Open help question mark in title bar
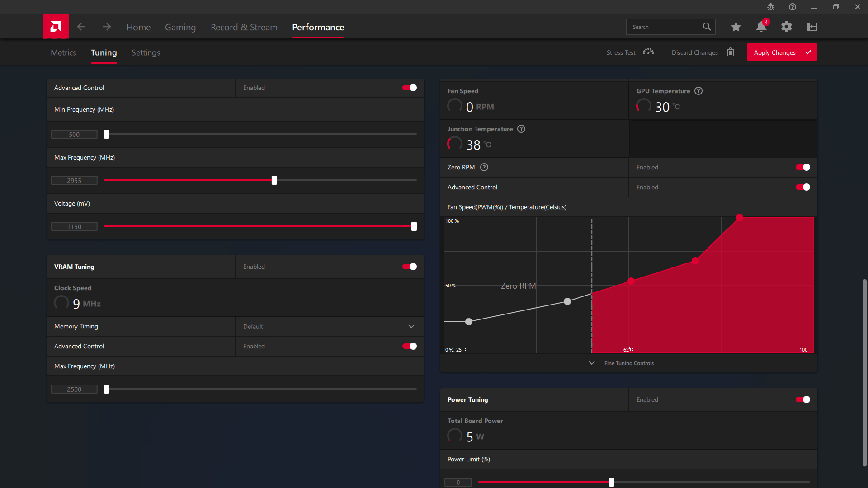Screen dimensions: 868x488 tap(793, 7)
